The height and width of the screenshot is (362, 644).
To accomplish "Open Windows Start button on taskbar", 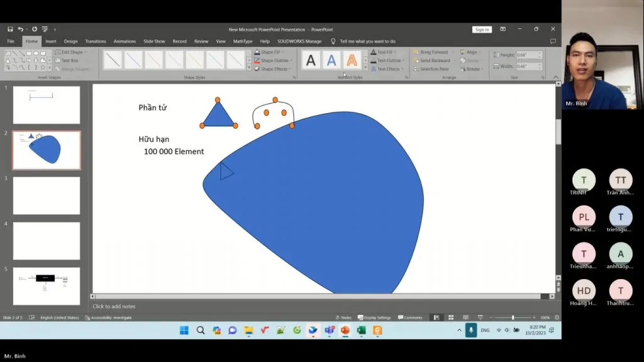I will [184, 331].
